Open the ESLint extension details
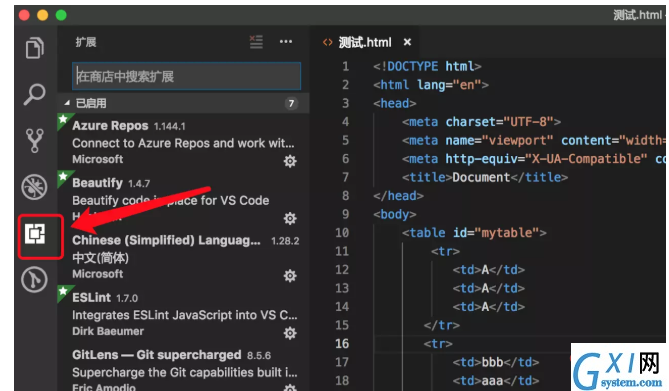The height and width of the screenshot is (391, 669). coord(183,314)
